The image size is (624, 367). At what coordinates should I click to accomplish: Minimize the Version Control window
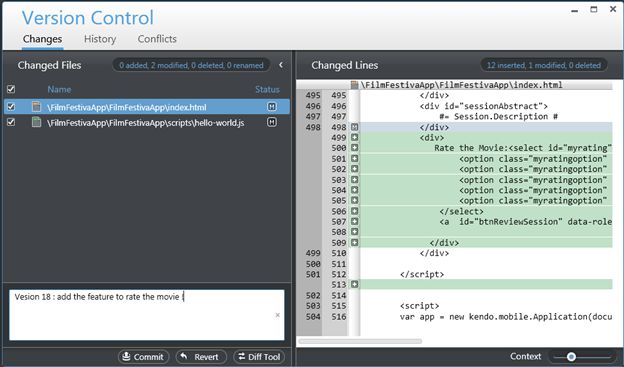(x=574, y=10)
